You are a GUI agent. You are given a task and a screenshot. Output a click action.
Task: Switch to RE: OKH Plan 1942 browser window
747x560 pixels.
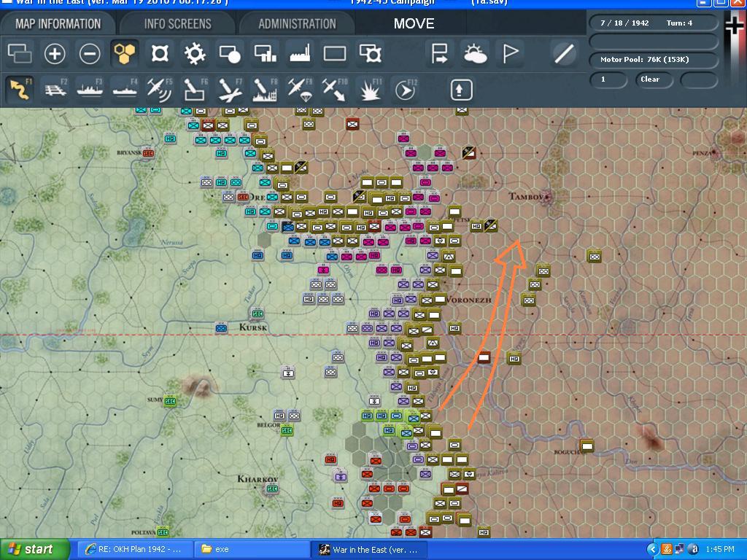(x=134, y=550)
